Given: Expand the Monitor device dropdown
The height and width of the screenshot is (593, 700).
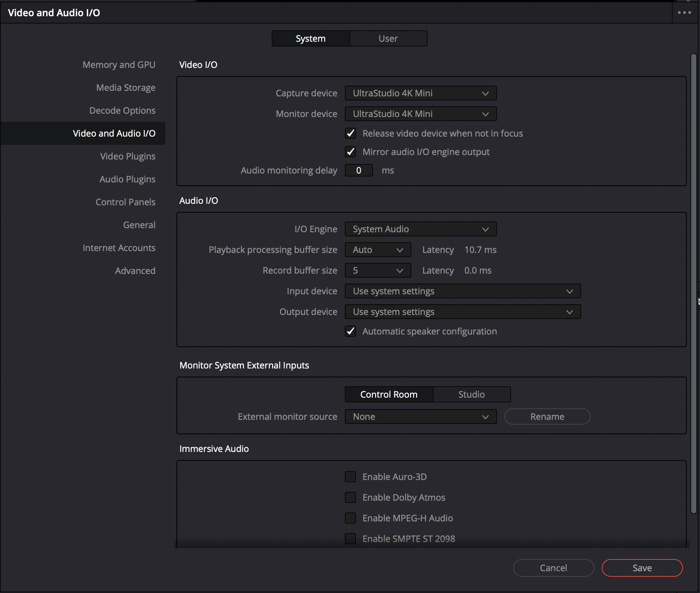Looking at the screenshot, I should coord(421,114).
